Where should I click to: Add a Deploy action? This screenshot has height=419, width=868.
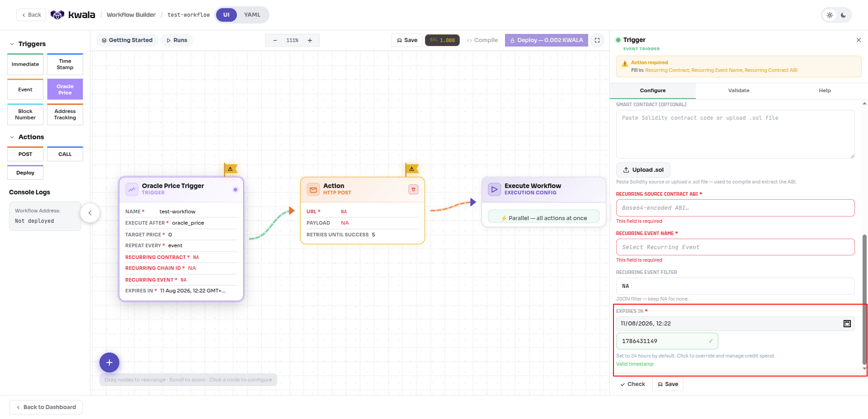pos(25,173)
